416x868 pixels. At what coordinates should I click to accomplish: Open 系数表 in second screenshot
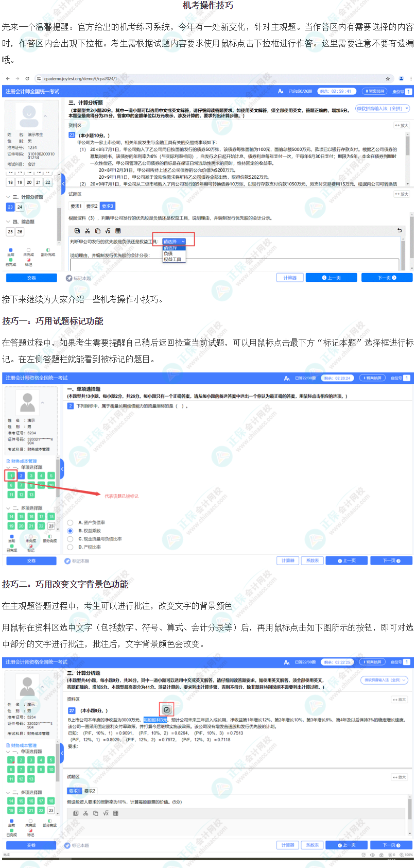(312, 560)
